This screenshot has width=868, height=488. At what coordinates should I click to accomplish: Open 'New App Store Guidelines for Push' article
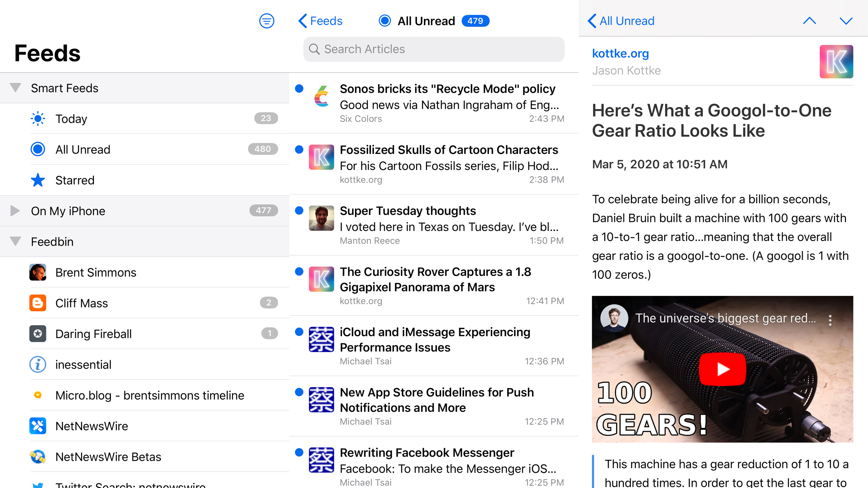click(x=434, y=406)
